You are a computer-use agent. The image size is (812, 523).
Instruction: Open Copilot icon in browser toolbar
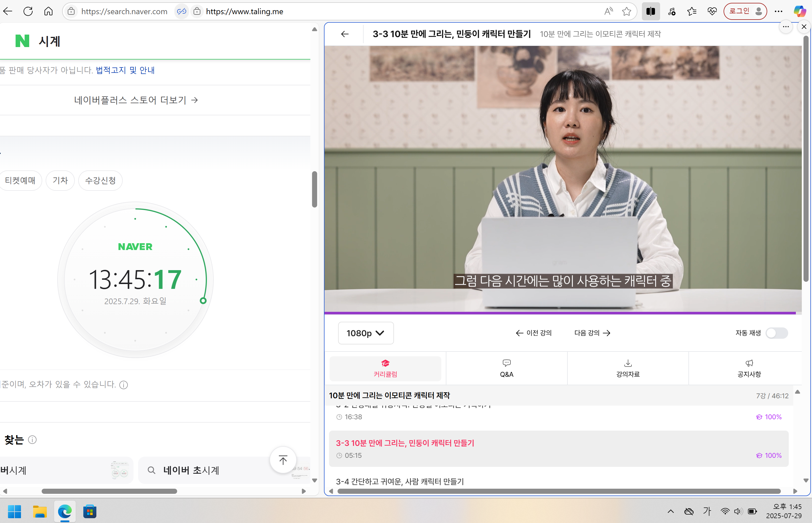point(800,12)
